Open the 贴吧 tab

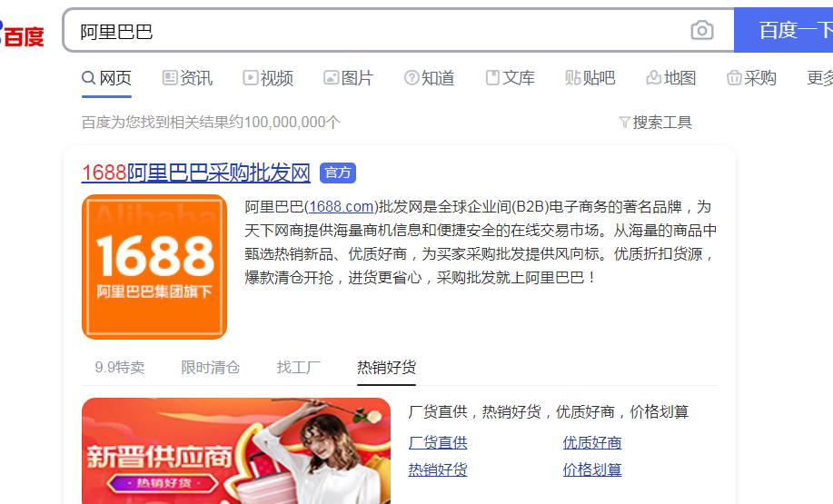point(590,78)
